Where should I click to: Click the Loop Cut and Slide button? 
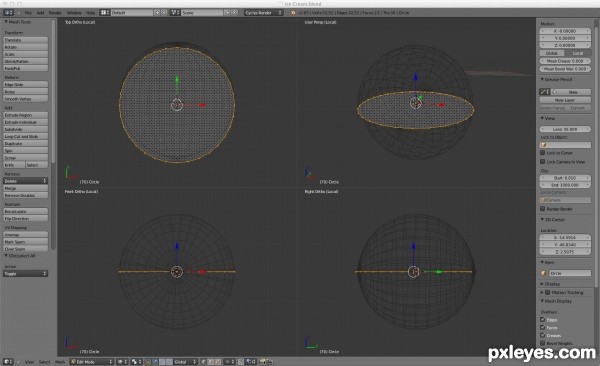25,136
